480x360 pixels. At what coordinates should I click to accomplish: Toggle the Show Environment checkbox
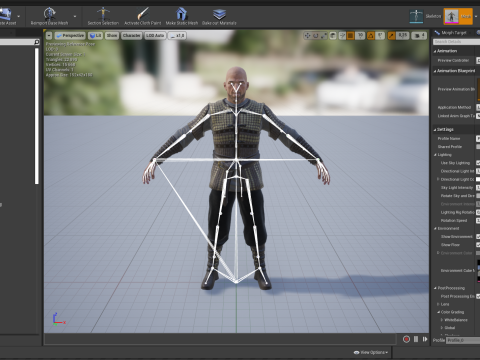click(478, 236)
